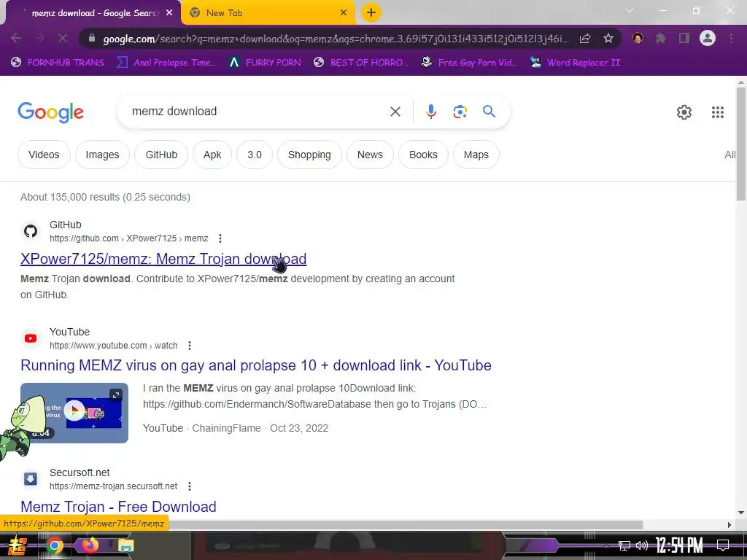Clear the search box with the X
The height and width of the screenshot is (560, 747).
coord(395,112)
